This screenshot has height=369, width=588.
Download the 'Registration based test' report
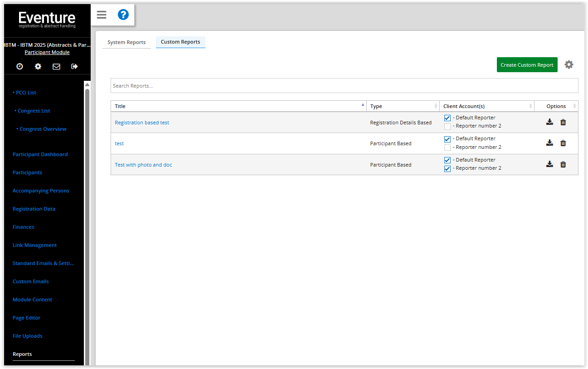549,122
